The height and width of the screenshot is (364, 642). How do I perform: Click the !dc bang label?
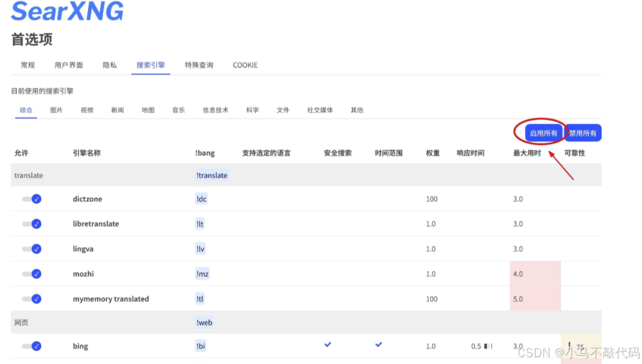pyautogui.click(x=202, y=199)
